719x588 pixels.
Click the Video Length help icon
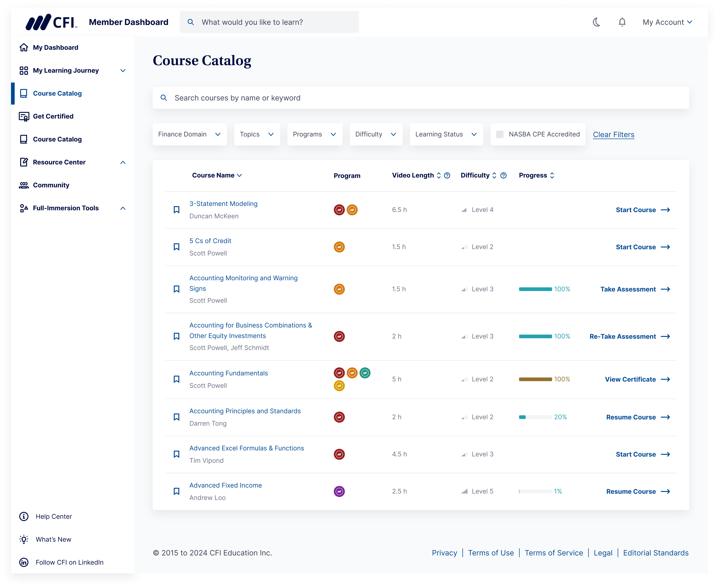tap(447, 175)
